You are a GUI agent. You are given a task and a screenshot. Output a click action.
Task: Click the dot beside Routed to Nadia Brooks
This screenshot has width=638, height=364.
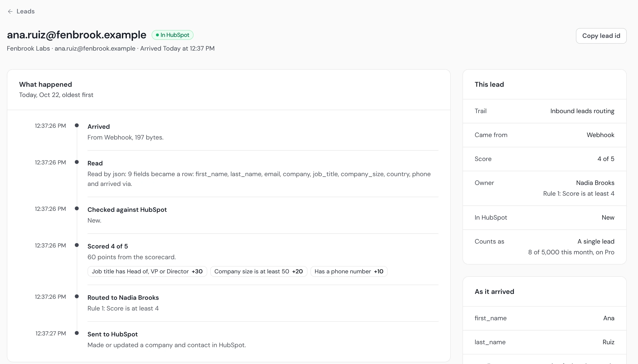coord(77,297)
